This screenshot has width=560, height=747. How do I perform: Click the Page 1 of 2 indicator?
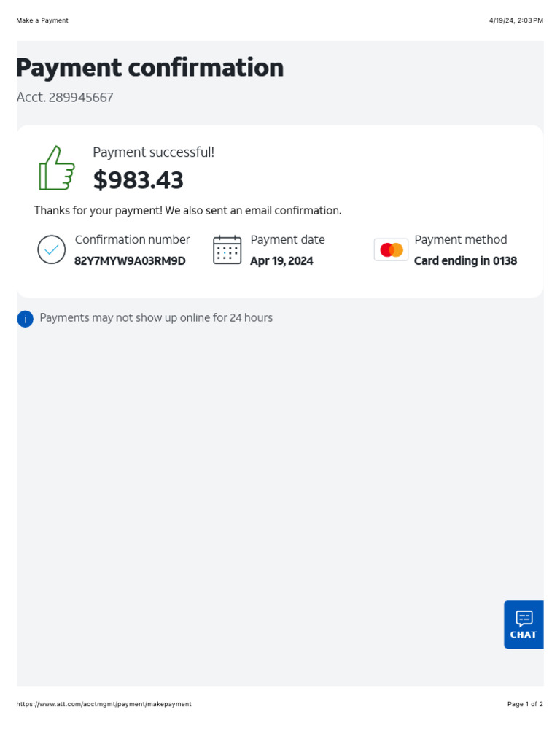pyautogui.click(x=525, y=704)
